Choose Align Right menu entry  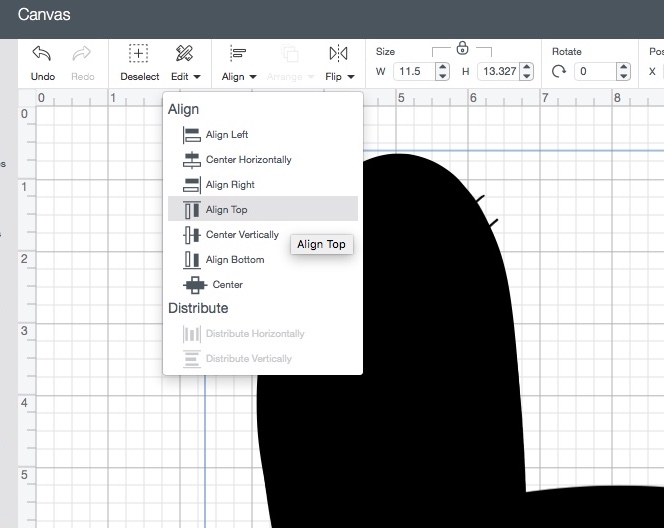pyautogui.click(x=263, y=185)
